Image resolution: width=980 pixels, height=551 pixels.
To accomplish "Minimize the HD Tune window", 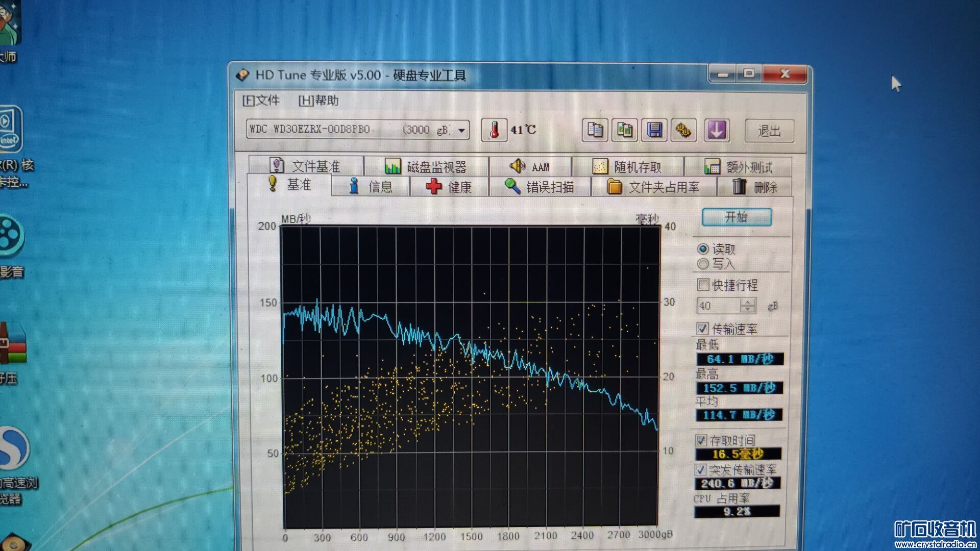I will [x=722, y=74].
